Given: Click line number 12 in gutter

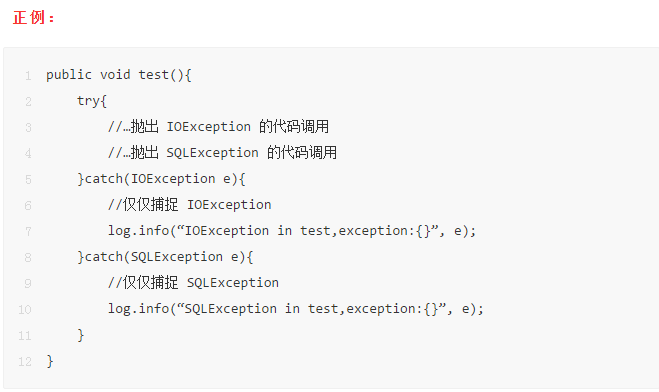Looking at the screenshot, I should click(x=25, y=361).
